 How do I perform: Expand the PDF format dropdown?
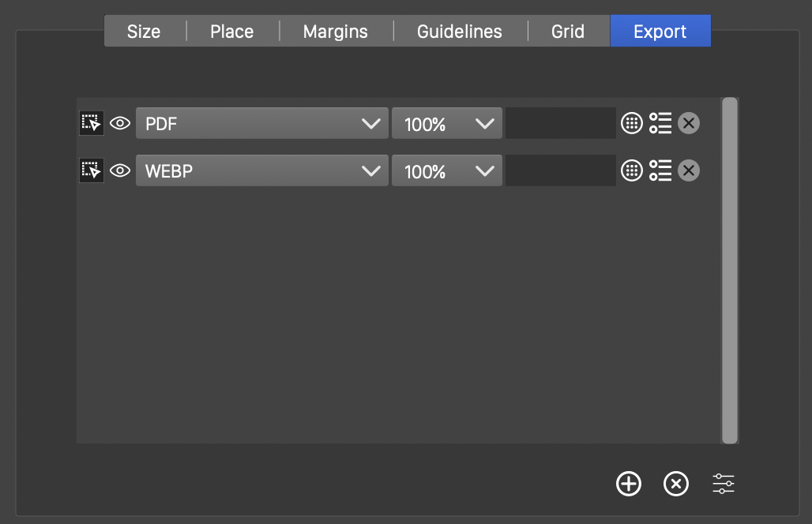(x=262, y=123)
